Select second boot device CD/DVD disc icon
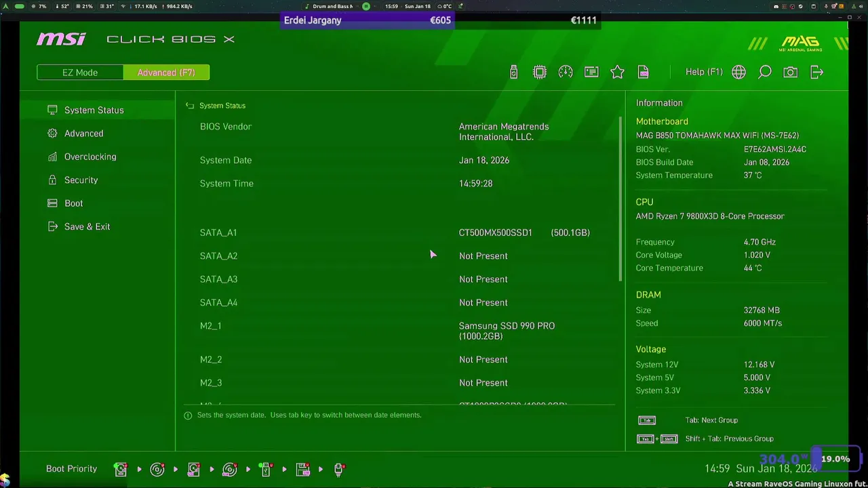 157,468
